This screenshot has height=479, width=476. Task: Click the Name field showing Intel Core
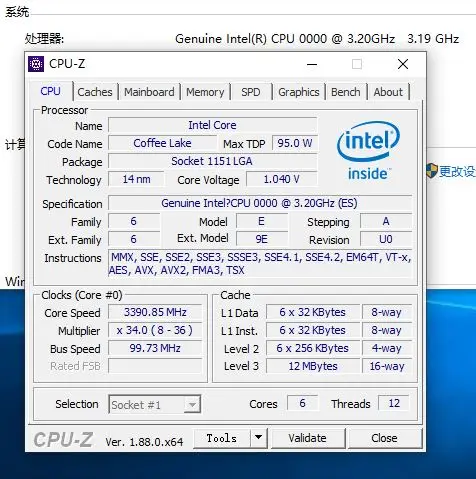click(x=212, y=125)
